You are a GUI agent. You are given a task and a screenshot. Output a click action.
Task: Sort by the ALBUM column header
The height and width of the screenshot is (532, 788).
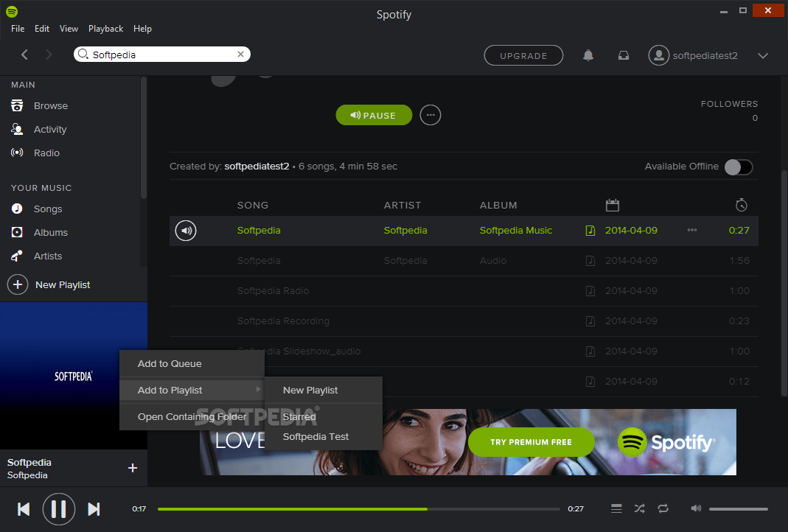point(498,205)
